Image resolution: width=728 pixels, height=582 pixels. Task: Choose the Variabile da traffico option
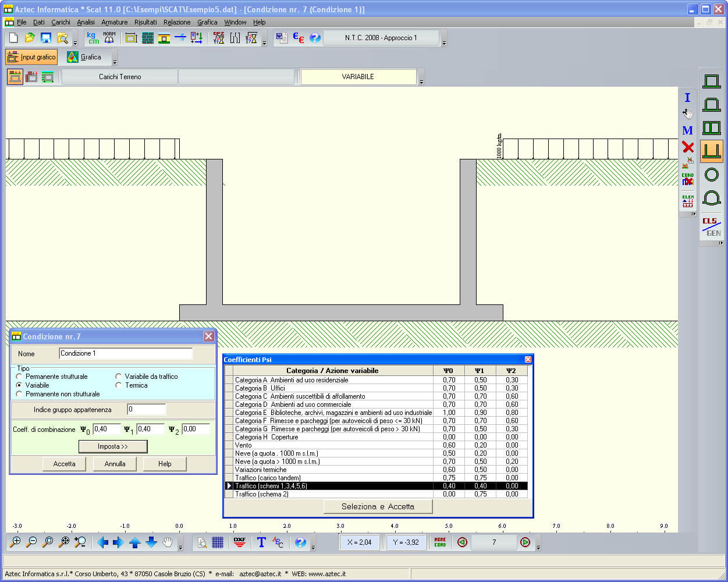pyautogui.click(x=119, y=377)
